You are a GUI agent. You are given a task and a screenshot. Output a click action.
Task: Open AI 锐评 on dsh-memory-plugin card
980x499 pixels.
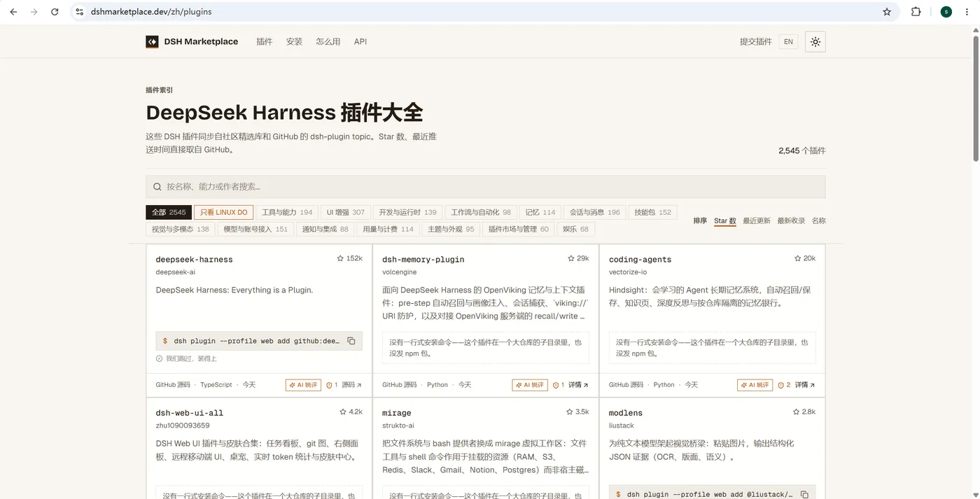pyautogui.click(x=530, y=385)
